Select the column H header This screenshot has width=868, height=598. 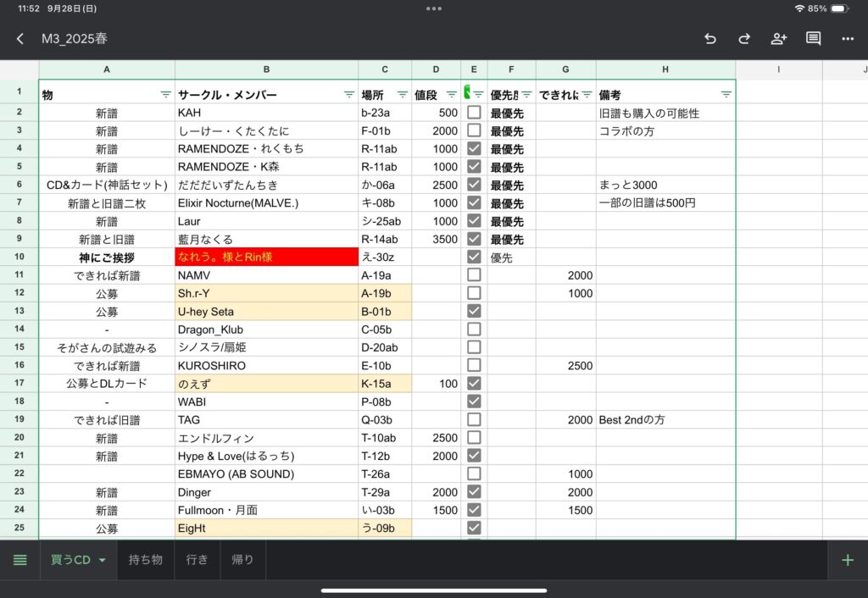[665, 69]
